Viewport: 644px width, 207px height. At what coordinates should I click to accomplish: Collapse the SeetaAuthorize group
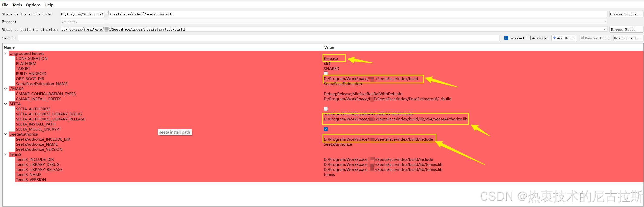tap(6, 134)
